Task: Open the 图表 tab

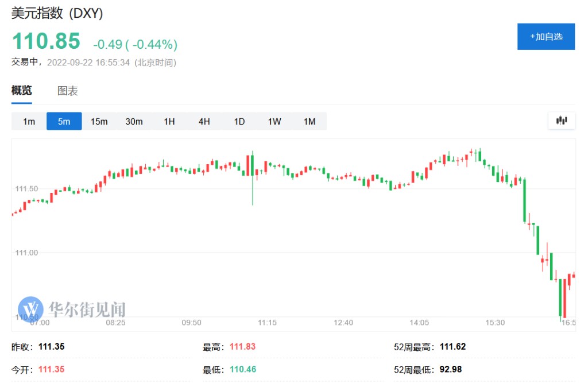Action: click(68, 91)
